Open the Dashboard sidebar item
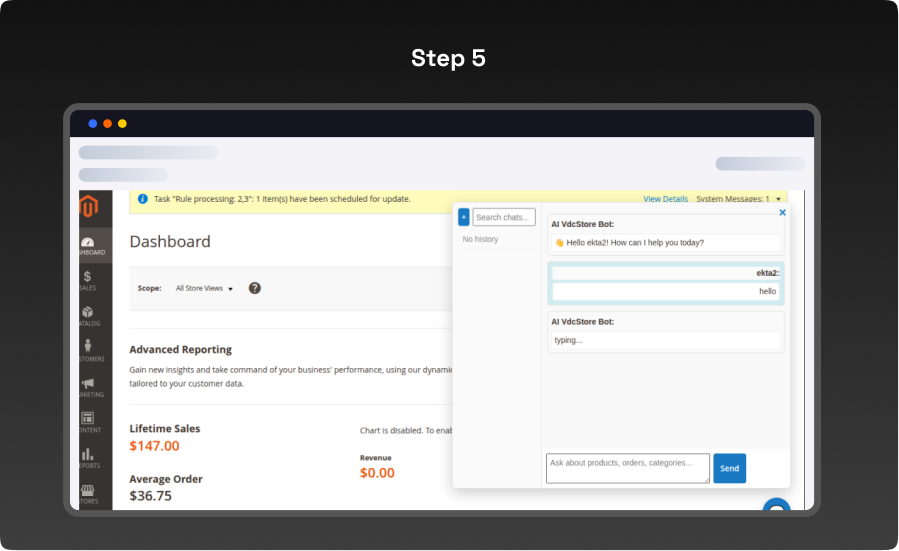 pyautogui.click(x=88, y=246)
